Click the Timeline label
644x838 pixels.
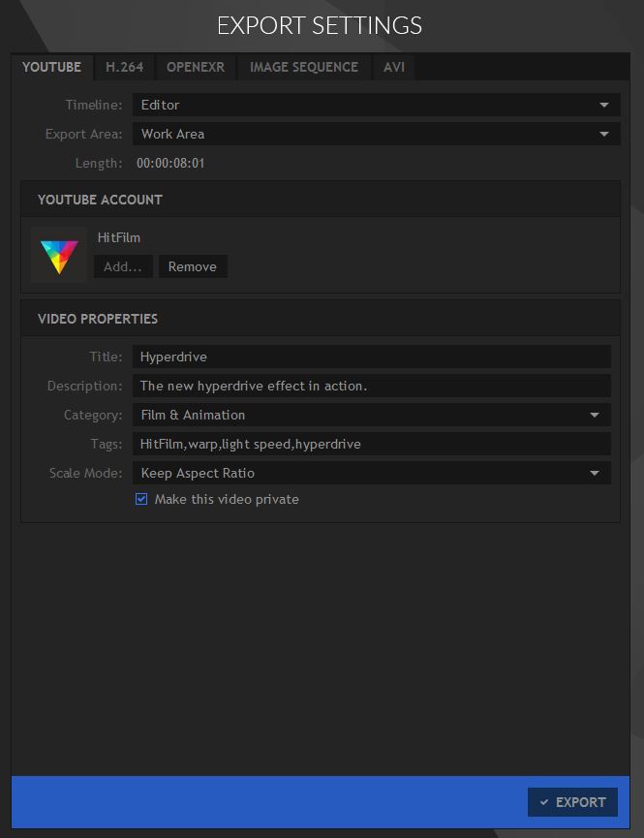[x=94, y=105]
